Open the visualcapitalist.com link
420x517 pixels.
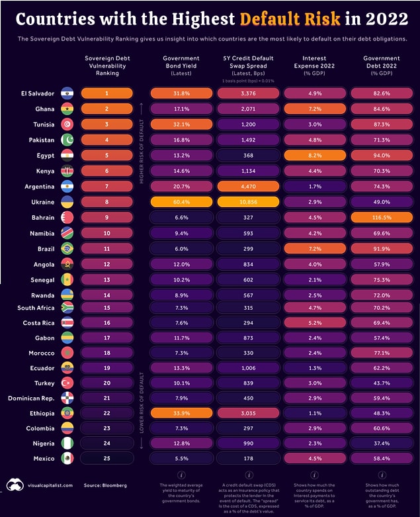tap(50, 485)
